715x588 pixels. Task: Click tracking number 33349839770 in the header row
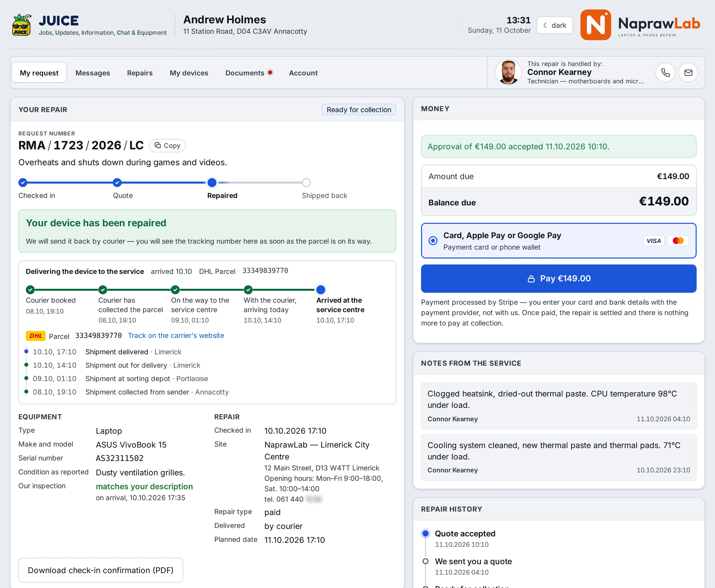click(x=265, y=271)
